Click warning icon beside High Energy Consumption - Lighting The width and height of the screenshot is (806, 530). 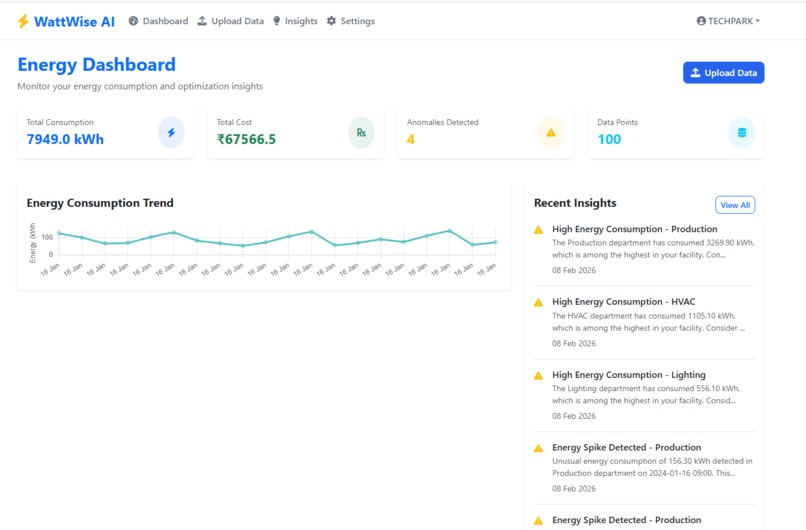coord(538,375)
